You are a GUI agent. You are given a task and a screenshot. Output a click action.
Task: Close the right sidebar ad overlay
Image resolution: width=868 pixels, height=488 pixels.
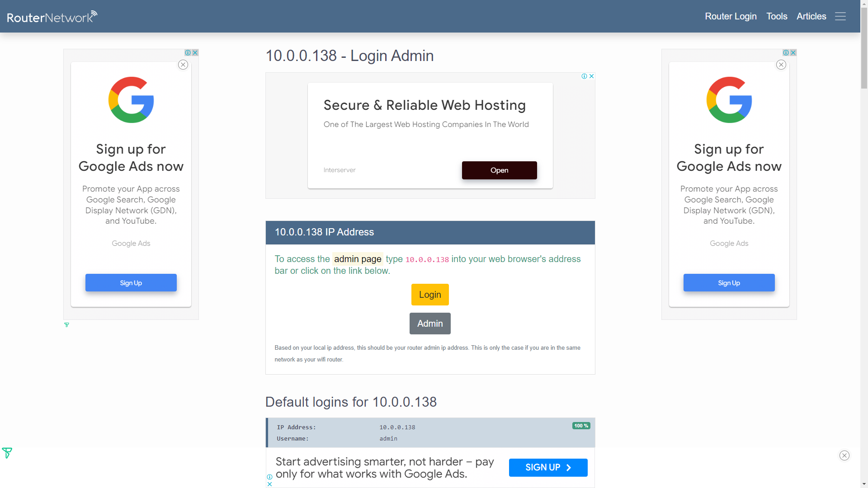point(781,65)
